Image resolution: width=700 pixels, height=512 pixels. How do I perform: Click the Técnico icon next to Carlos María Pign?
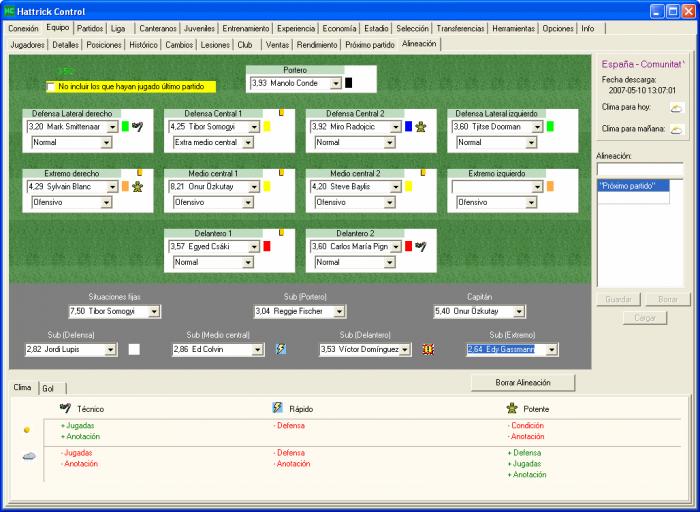click(421, 246)
